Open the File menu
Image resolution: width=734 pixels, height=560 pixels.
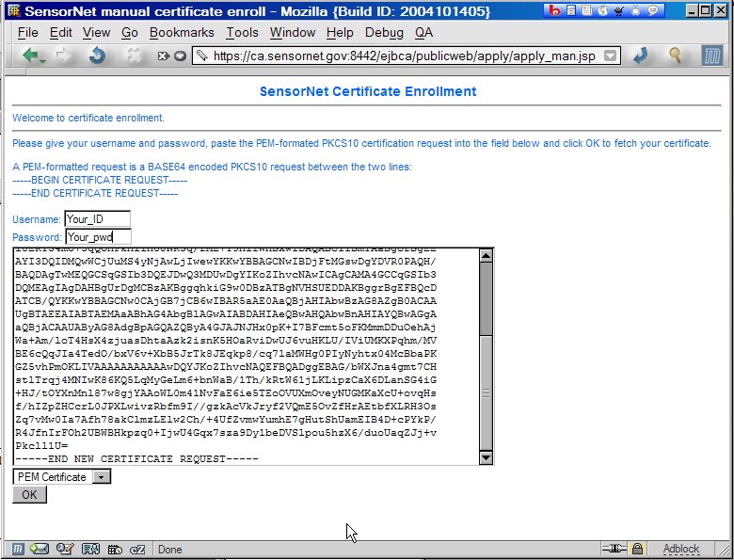(x=27, y=32)
